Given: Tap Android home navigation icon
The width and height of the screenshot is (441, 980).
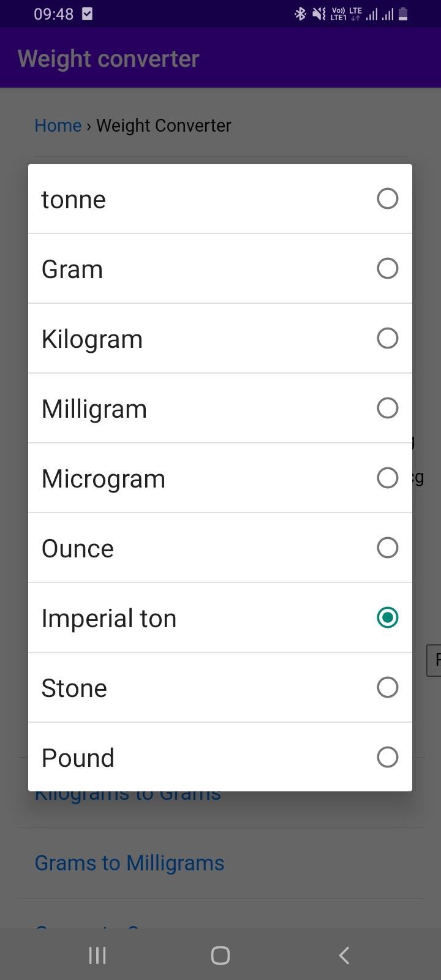Looking at the screenshot, I should point(221,955).
